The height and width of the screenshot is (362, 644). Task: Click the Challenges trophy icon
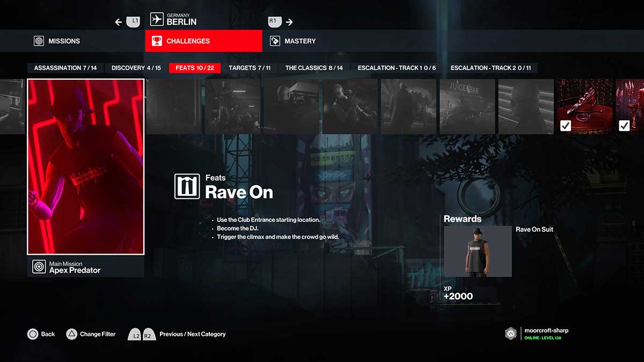[x=156, y=40]
